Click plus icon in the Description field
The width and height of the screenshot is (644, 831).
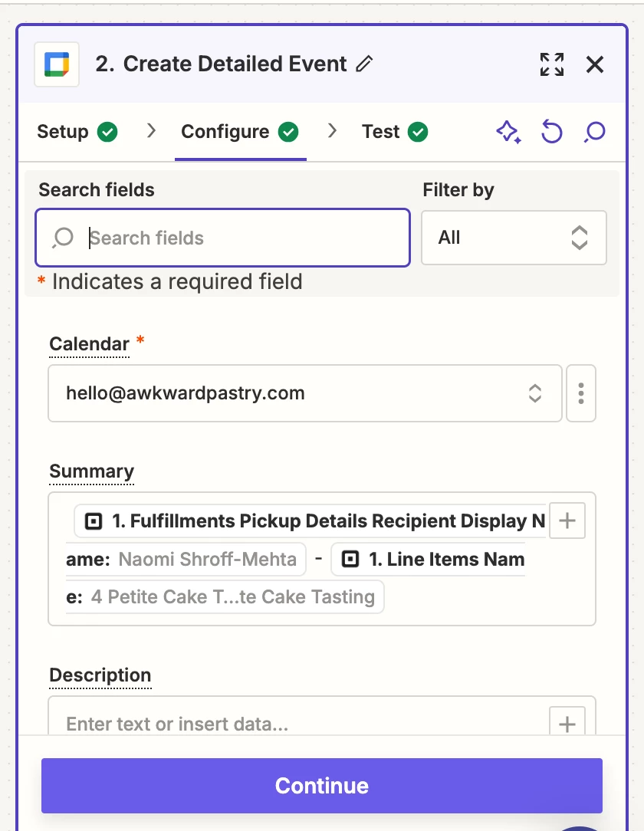coord(567,724)
